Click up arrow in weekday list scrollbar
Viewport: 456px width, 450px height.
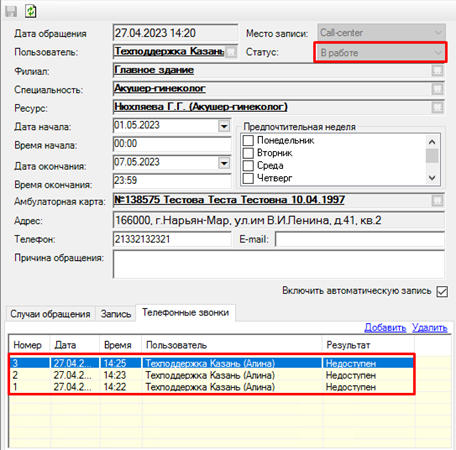coord(432,142)
